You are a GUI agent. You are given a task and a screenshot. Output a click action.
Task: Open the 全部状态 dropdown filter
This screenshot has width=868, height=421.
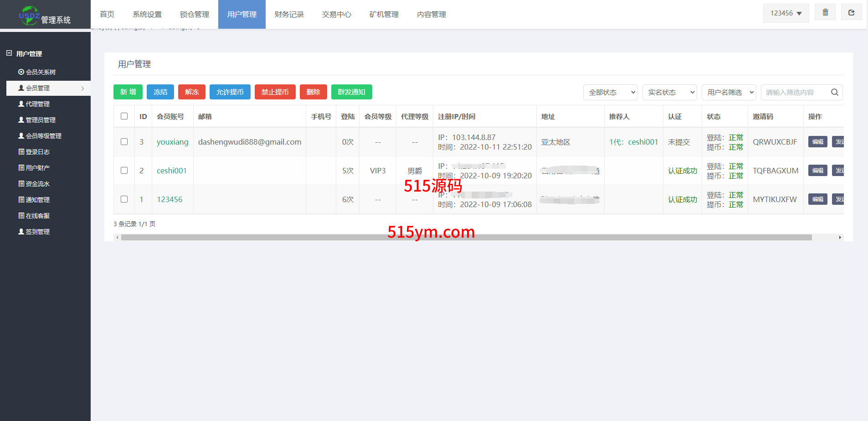pyautogui.click(x=610, y=92)
